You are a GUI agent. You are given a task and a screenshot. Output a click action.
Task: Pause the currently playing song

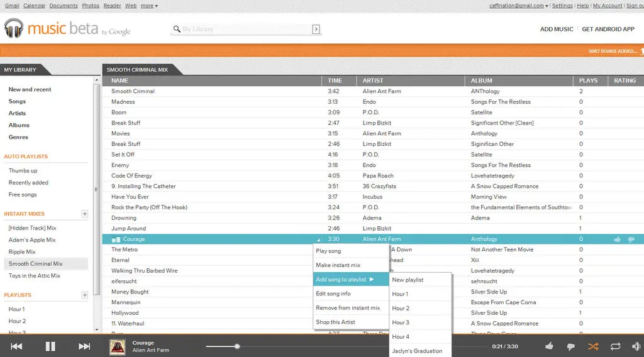(50, 346)
